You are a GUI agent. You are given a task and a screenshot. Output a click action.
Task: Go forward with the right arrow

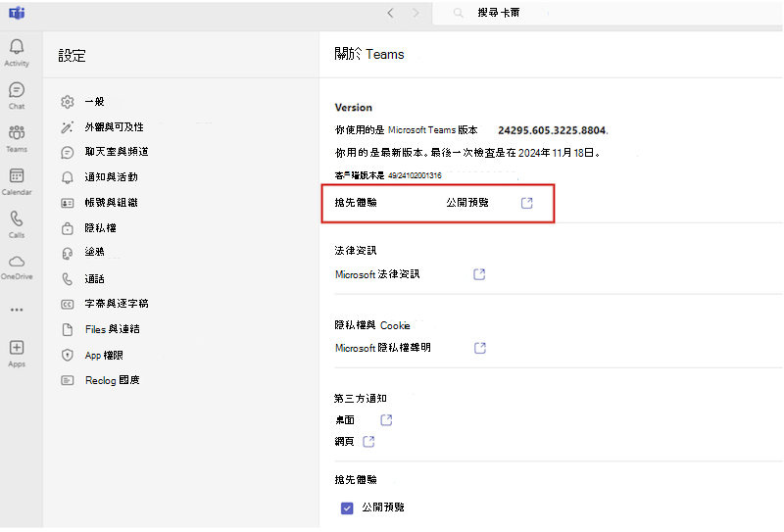click(416, 13)
